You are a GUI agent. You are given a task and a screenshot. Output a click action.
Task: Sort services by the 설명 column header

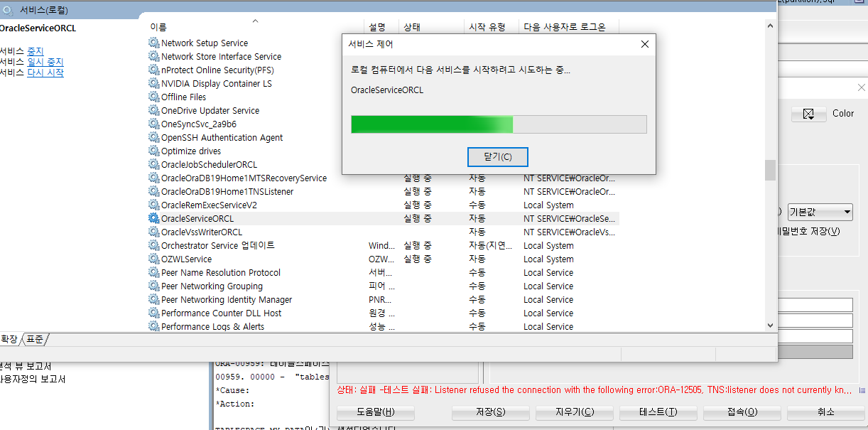381,27
